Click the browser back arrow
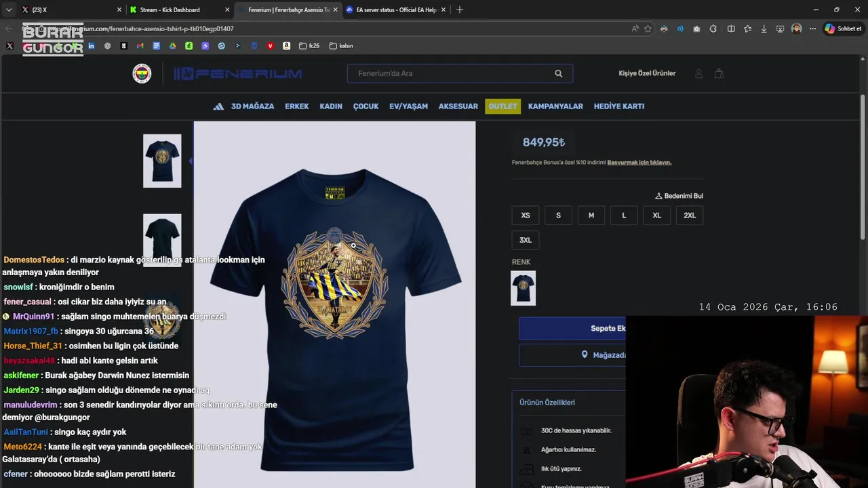 click(9, 28)
